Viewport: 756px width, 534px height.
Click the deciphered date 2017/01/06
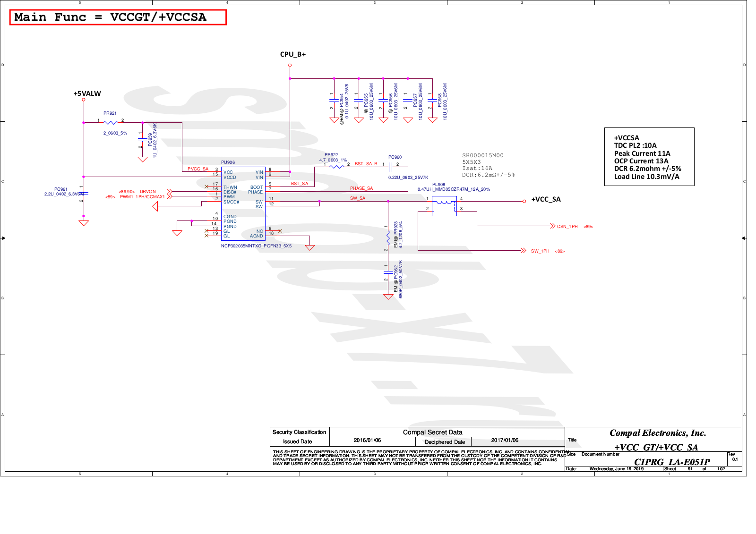[x=505, y=440]
